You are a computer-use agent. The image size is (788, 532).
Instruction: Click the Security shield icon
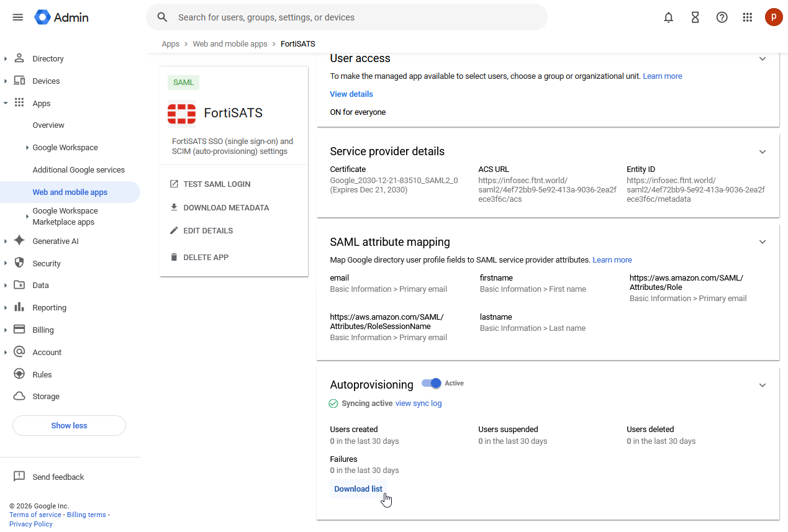[x=19, y=263]
